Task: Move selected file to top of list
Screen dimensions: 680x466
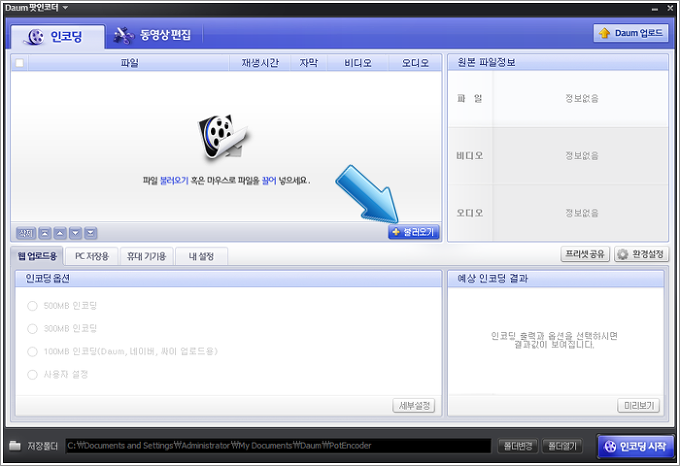Action: tap(45, 233)
